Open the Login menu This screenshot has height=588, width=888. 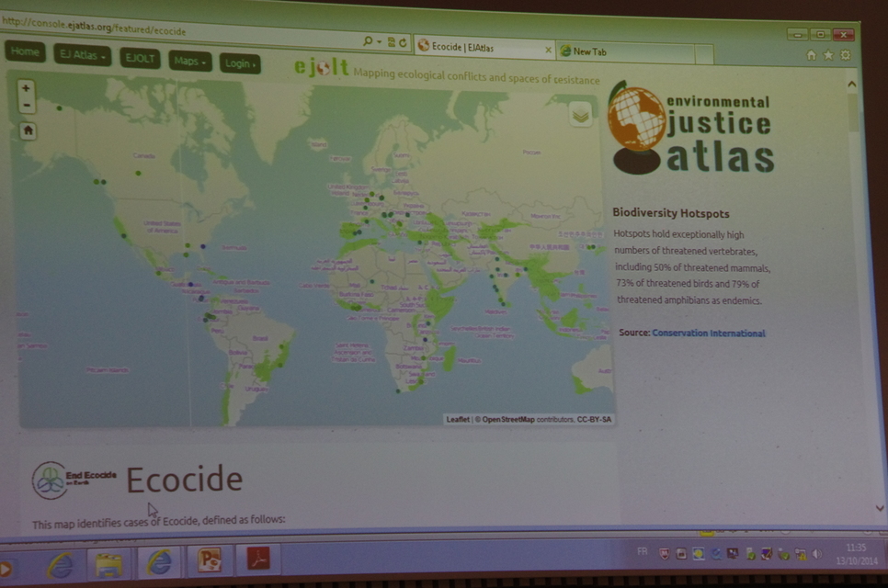(240, 63)
